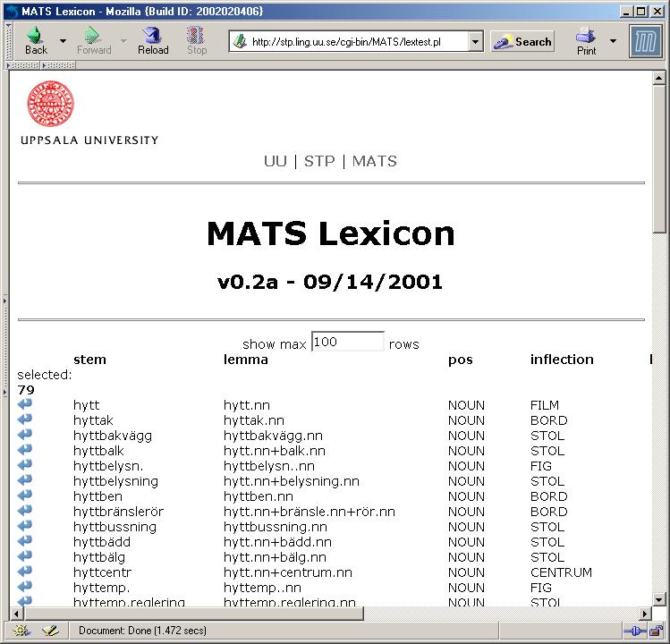
Task: Click the second collapsed toolbar grippy
Action: click(x=58, y=65)
